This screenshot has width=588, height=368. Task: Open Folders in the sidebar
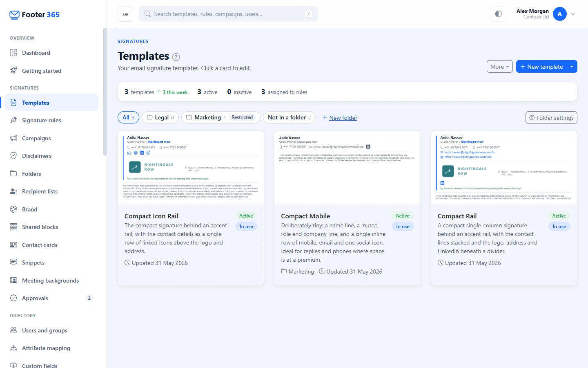click(51, 174)
